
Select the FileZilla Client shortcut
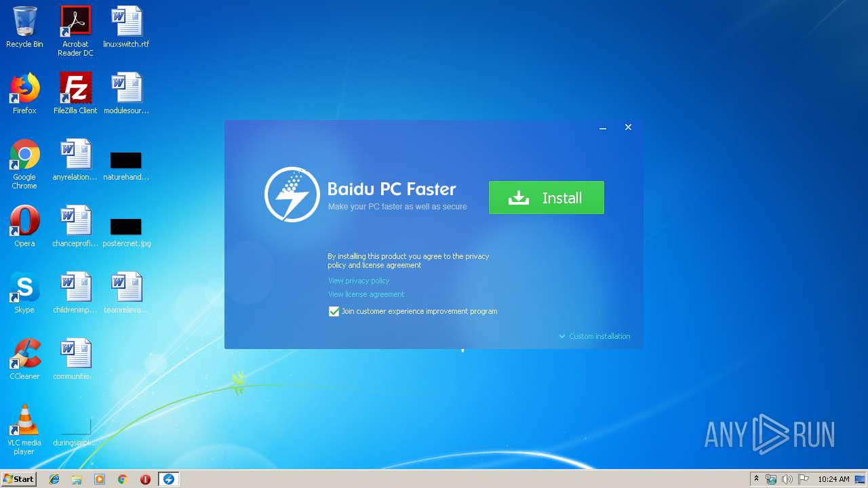tap(75, 94)
